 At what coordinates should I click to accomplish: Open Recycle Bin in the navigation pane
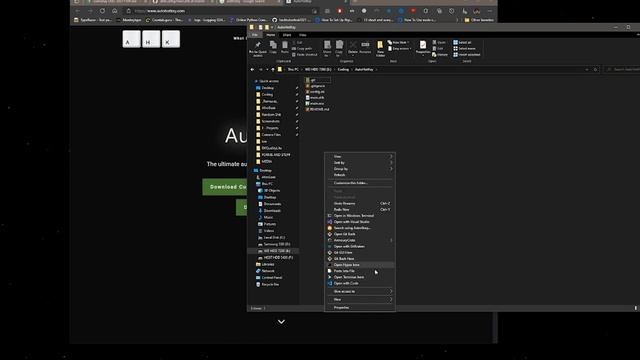[268, 284]
